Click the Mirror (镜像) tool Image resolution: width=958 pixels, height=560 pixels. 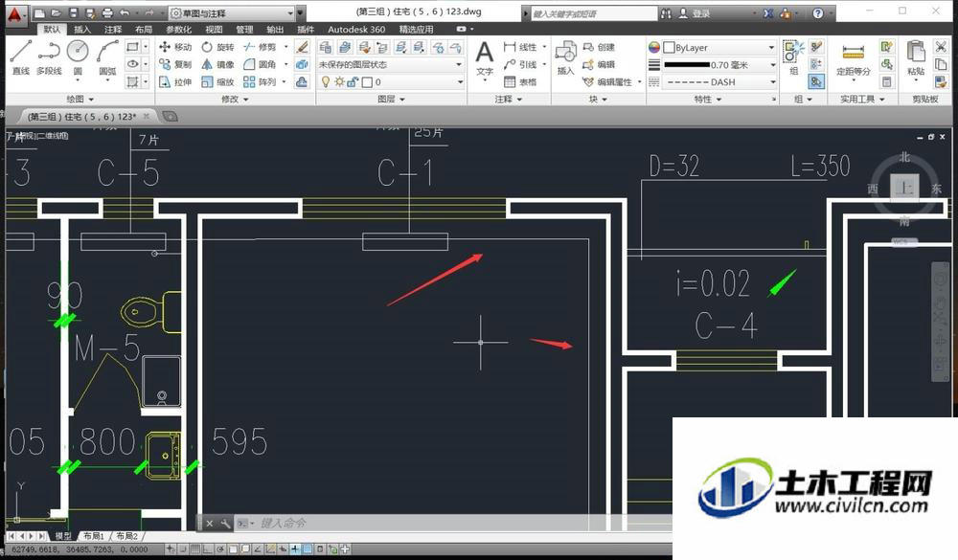tap(217, 64)
